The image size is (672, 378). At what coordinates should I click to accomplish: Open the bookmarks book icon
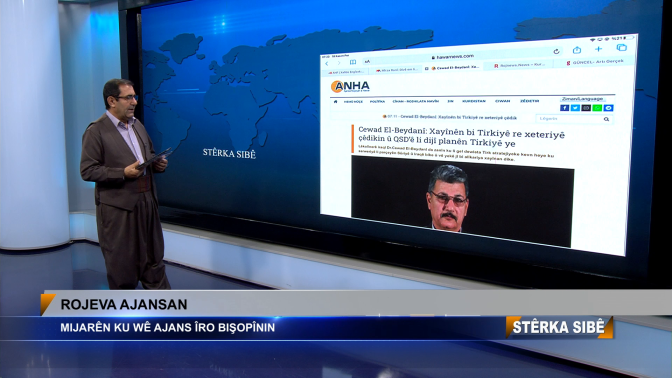(x=353, y=62)
